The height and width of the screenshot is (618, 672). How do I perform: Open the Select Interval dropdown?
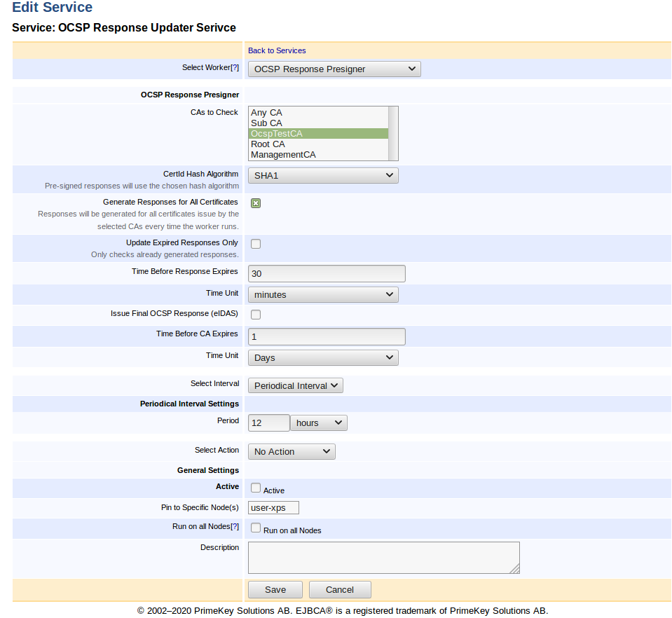pyautogui.click(x=295, y=385)
